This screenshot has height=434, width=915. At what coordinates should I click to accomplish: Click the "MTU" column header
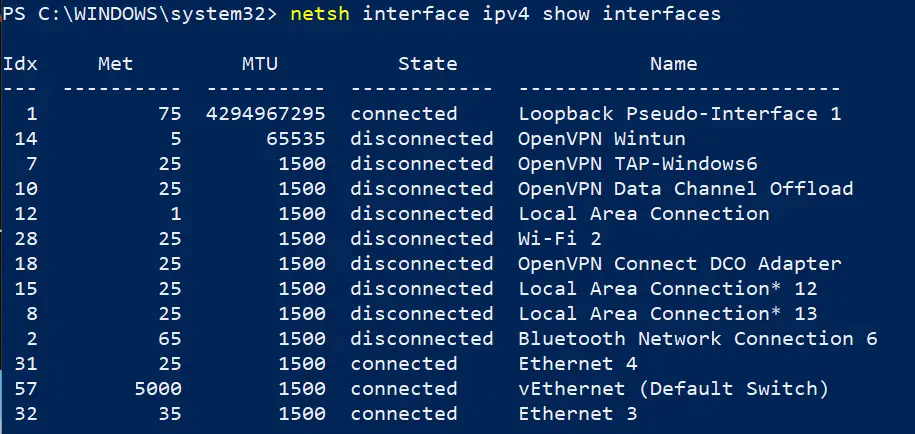click(260, 64)
